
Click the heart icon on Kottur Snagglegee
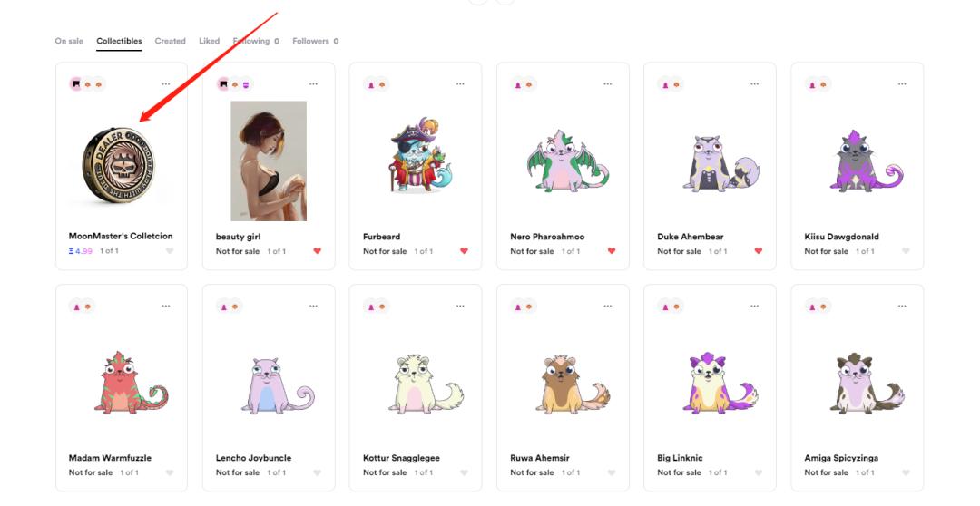464,472
